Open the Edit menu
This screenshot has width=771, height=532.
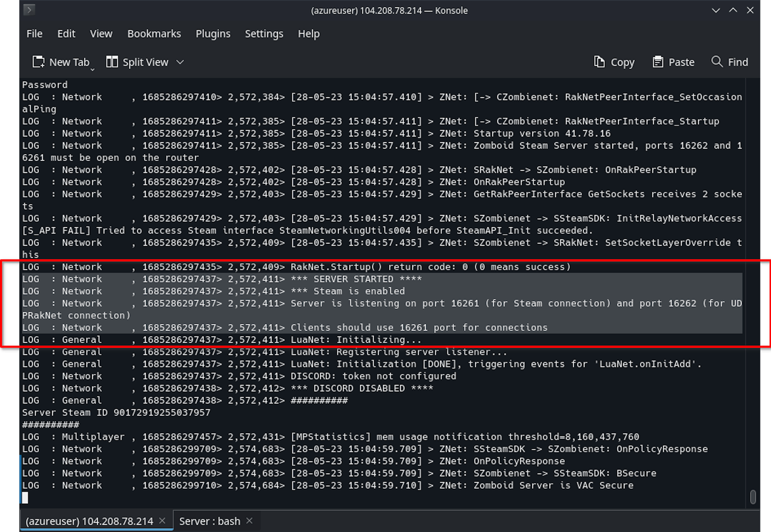(66, 34)
